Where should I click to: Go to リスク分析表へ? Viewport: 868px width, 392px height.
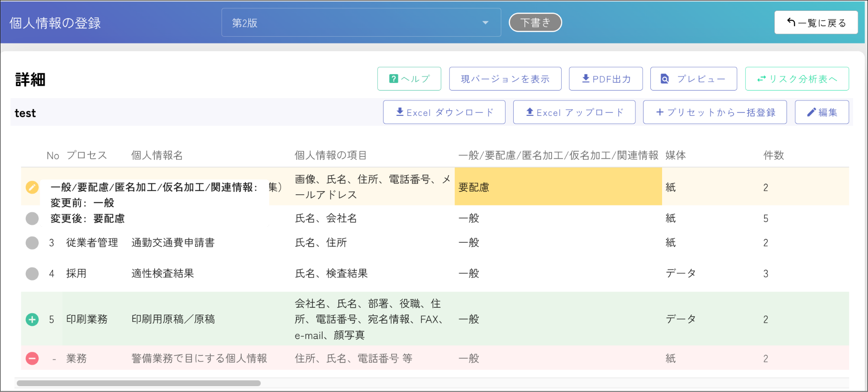[x=796, y=79]
